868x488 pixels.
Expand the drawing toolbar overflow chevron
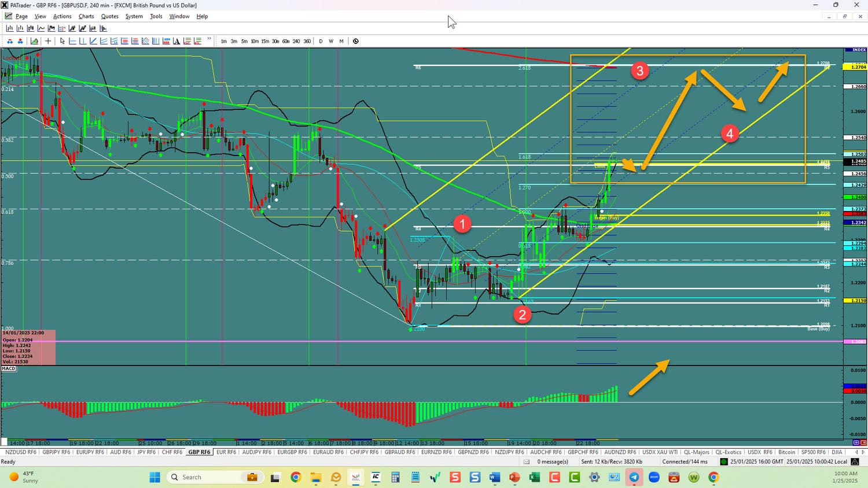pos(209,39)
